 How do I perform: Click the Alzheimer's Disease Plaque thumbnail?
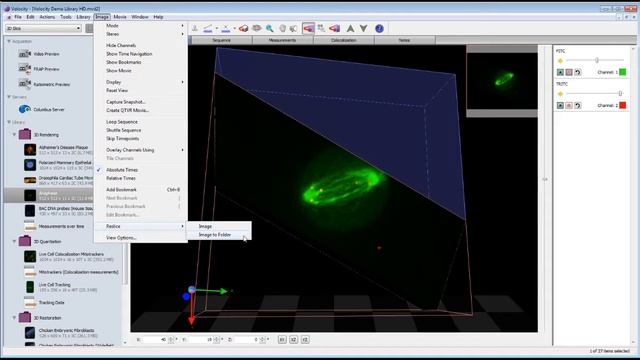[x=30, y=150]
